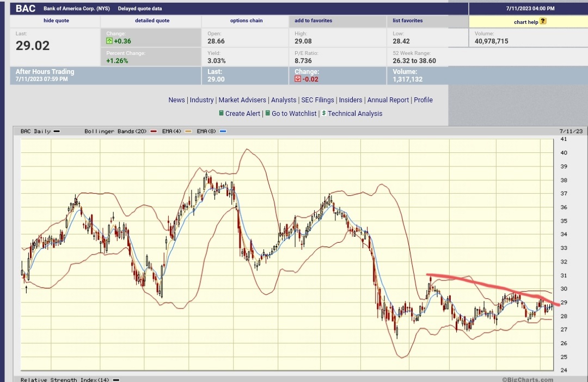Click the last price 29.02
The height and width of the screenshot is (382, 588).
(x=33, y=46)
